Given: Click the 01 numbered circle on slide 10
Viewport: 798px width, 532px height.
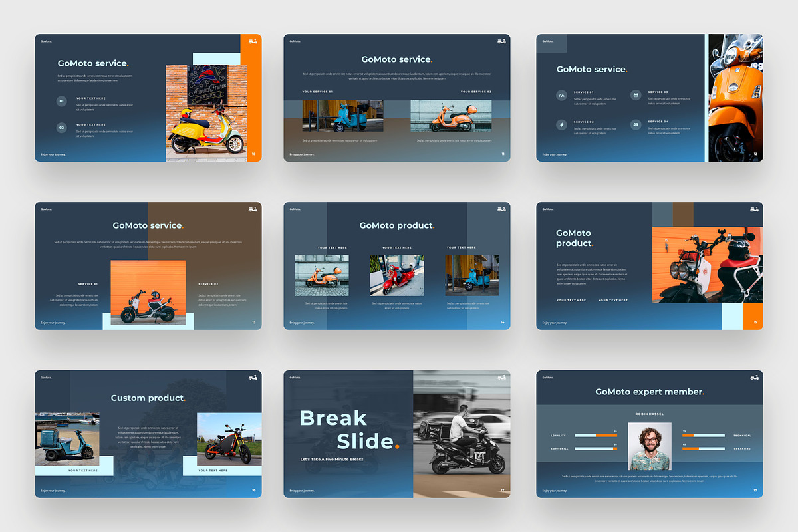Looking at the screenshot, I should pyautogui.click(x=62, y=102).
